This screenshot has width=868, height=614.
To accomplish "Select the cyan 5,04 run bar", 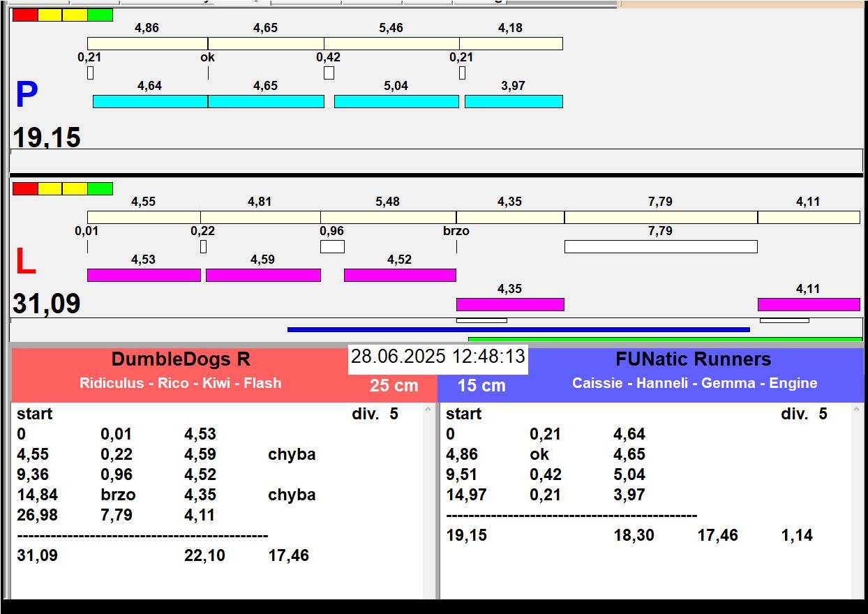I will (396, 102).
